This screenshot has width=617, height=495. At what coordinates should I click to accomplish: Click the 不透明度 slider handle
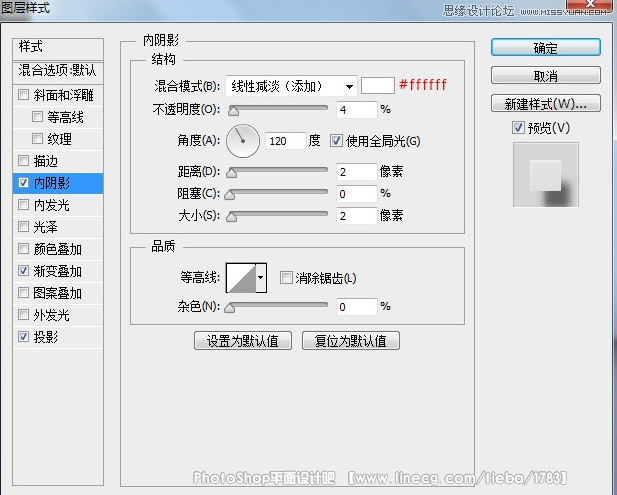233,111
